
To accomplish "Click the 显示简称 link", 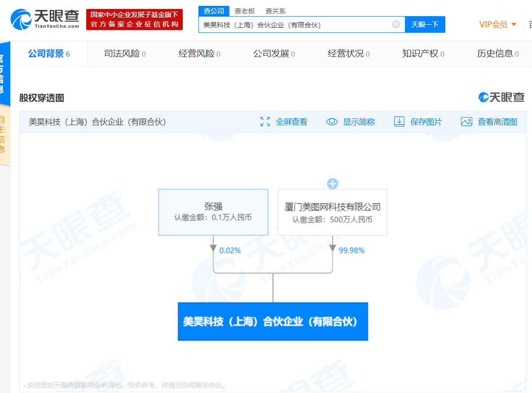I will [359, 122].
